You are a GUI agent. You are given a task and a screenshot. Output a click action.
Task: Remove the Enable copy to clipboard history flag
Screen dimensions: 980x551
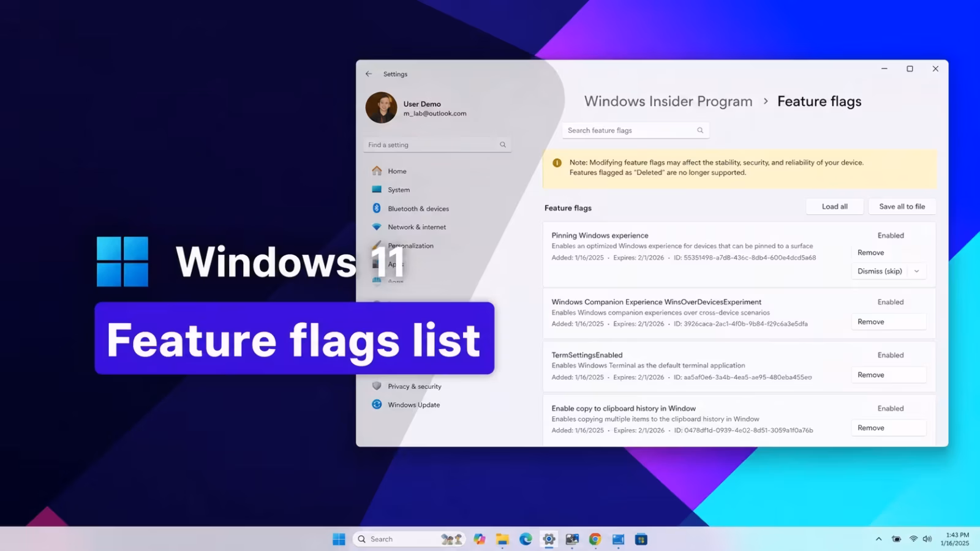pyautogui.click(x=888, y=428)
